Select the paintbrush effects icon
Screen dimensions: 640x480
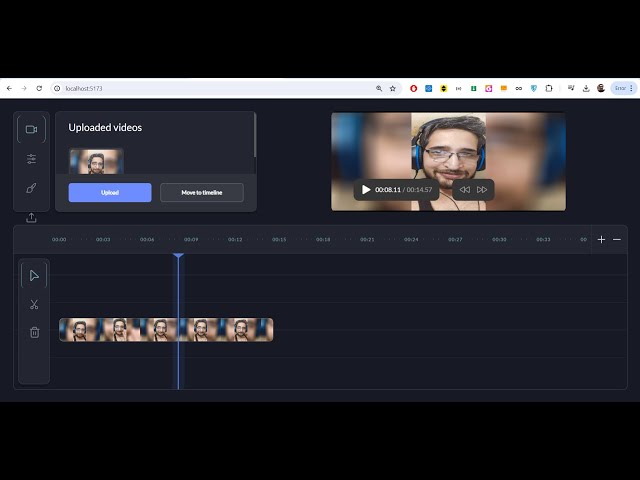point(31,188)
